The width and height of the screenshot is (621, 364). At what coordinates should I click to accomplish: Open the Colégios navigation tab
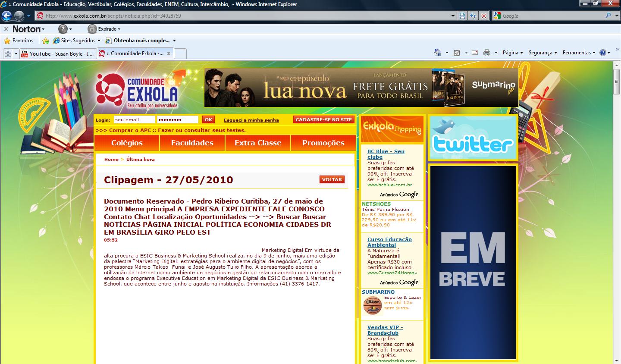click(127, 143)
